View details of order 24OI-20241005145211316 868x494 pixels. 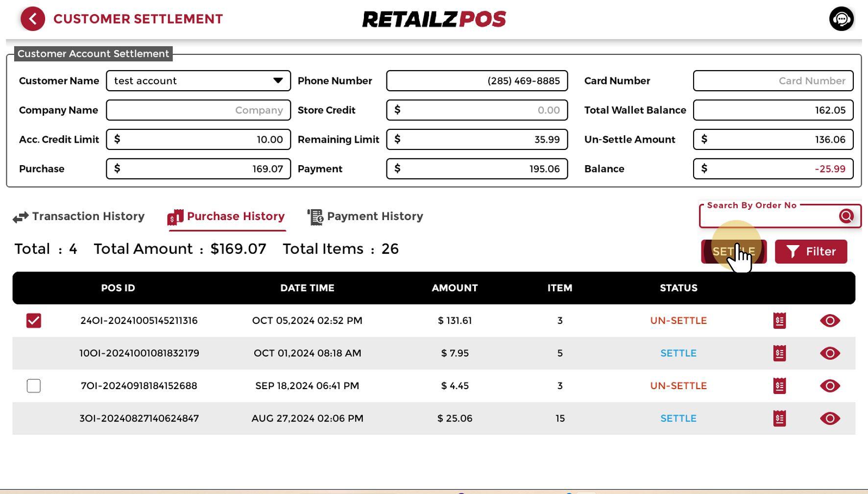click(x=830, y=321)
